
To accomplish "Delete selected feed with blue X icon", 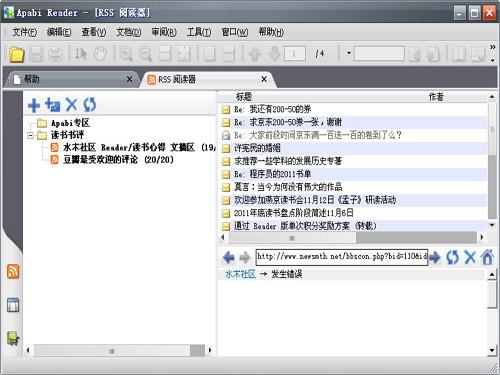I will click(71, 105).
